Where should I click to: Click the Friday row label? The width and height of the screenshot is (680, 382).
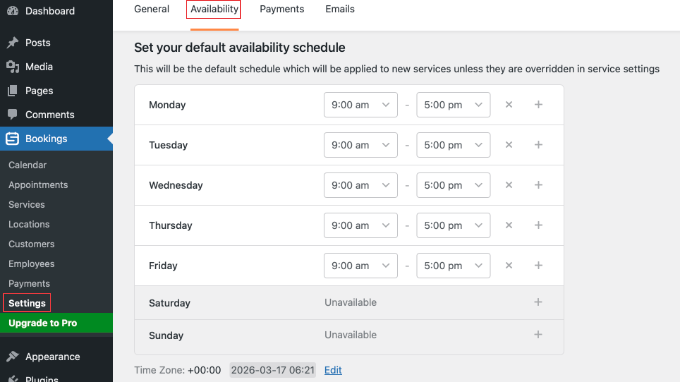(163, 266)
